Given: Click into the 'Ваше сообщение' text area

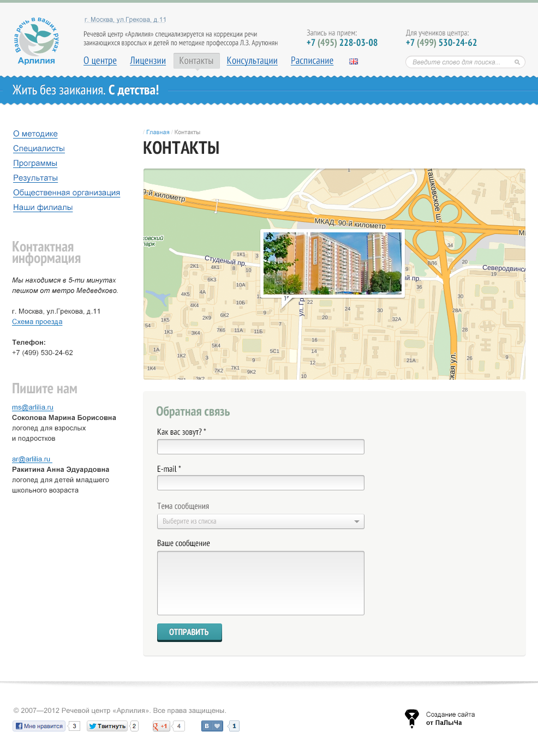Looking at the screenshot, I should [260, 583].
